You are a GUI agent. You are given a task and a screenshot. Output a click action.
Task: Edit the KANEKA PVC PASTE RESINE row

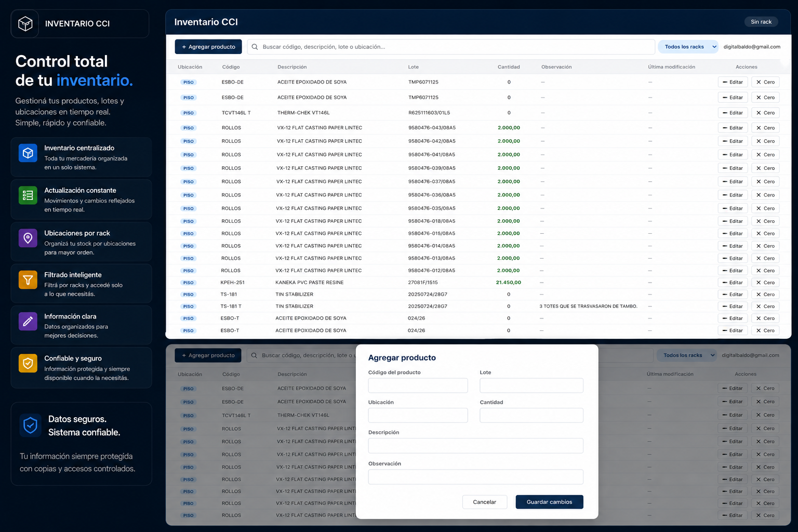pos(733,283)
